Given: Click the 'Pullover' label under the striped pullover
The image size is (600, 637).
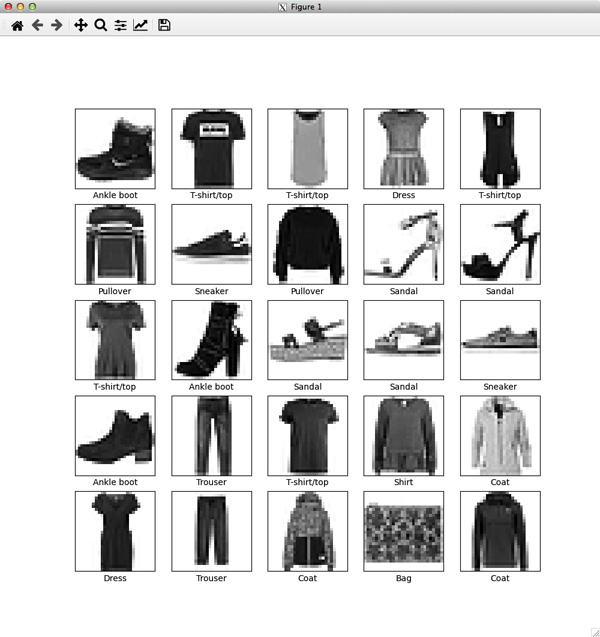Looking at the screenshot, I should point(115,291).
